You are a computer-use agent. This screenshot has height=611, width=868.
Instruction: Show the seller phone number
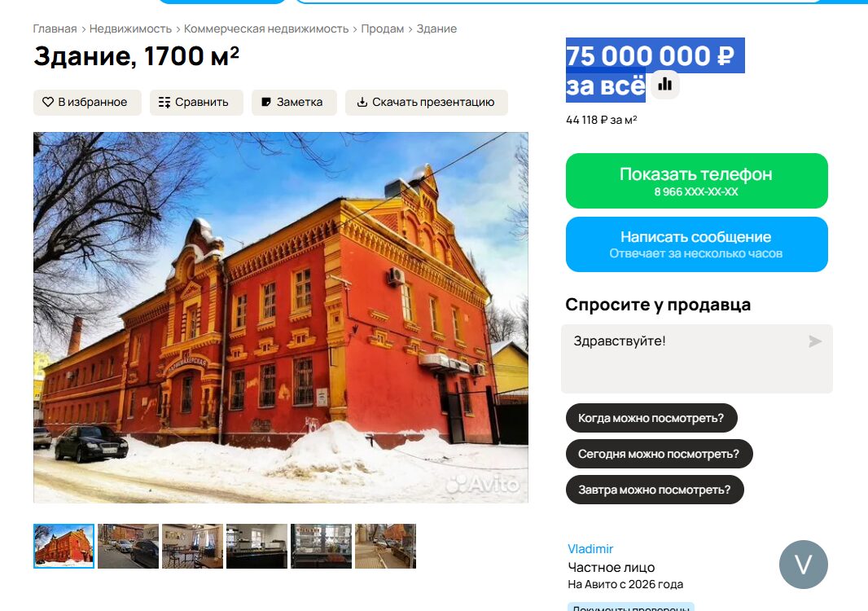[x=696, y=181]
